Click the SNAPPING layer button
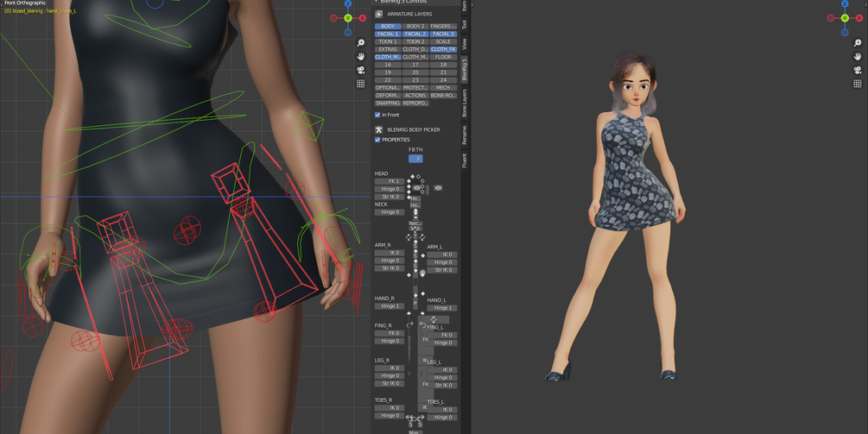Screen dimensions: 868x434 388,104
